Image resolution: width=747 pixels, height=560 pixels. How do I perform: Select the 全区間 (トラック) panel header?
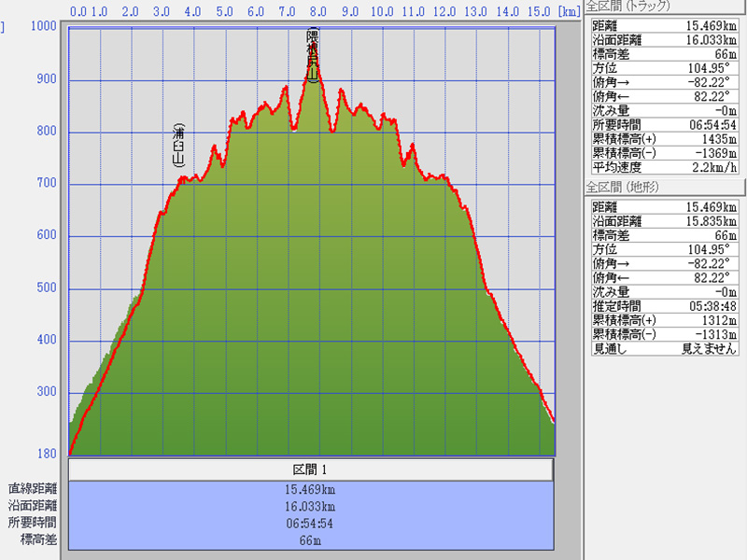[621, 7]
